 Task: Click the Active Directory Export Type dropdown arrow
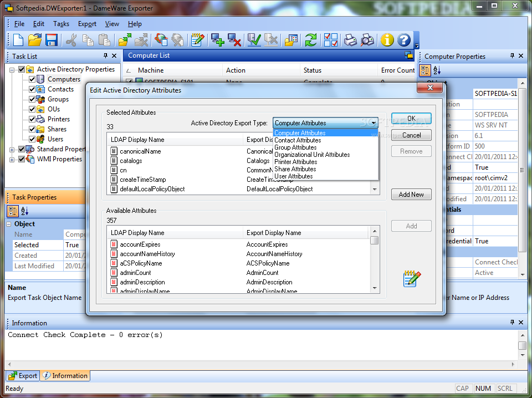tap(373, 123)
